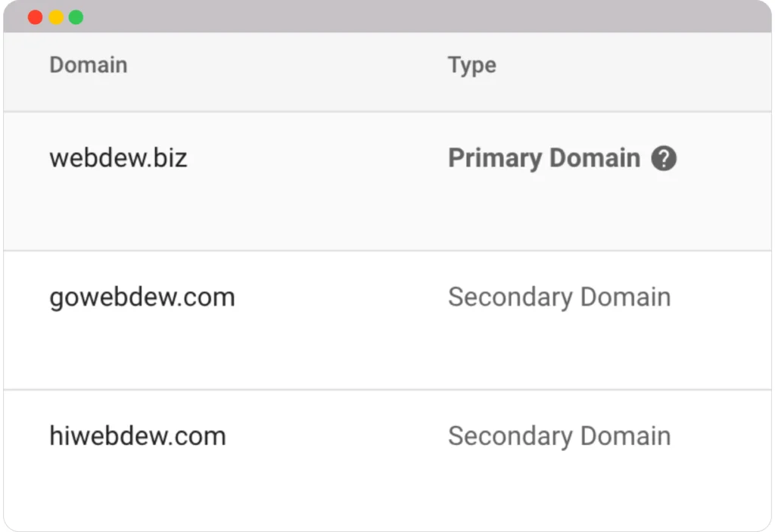Click Secondary Domain next to hiwebdew.com
This screenshot has width=775, height=532.
pos(559,436)
